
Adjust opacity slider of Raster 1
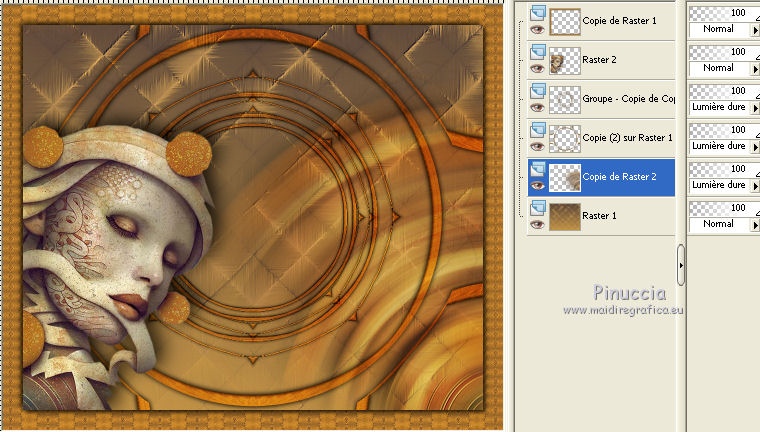[x=724, y=208]
